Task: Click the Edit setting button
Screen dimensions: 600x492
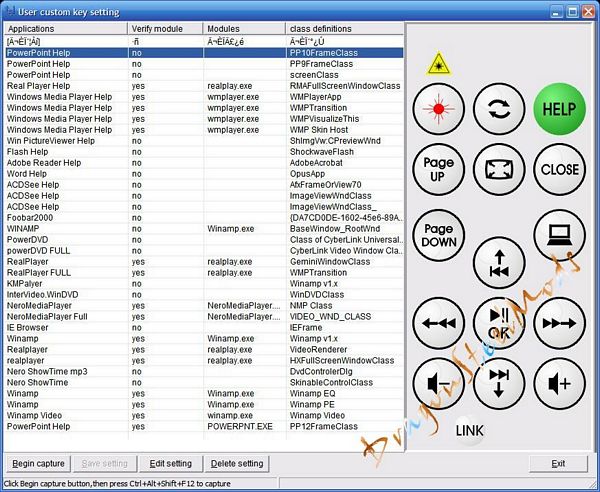Action: tap(170, 463)
